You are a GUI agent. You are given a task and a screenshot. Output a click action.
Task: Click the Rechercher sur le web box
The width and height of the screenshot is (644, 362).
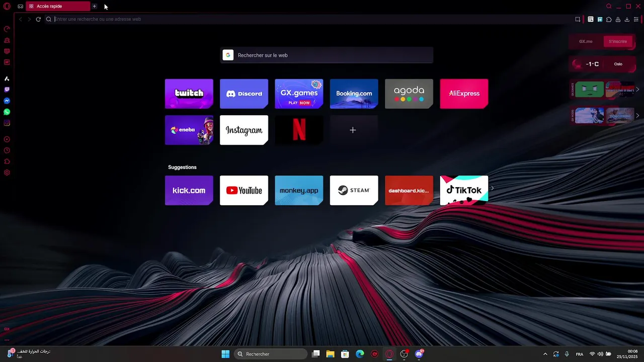327,55
